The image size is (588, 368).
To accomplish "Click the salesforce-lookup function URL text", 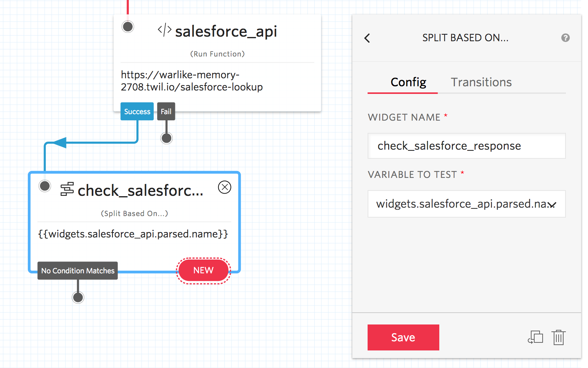I will pos(192,81).
